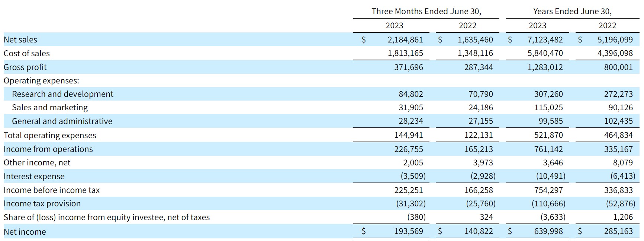The width and height of the screenshot is (644, 241).
Task: Click the "Income from operations" row label
Action: point(48,149)
